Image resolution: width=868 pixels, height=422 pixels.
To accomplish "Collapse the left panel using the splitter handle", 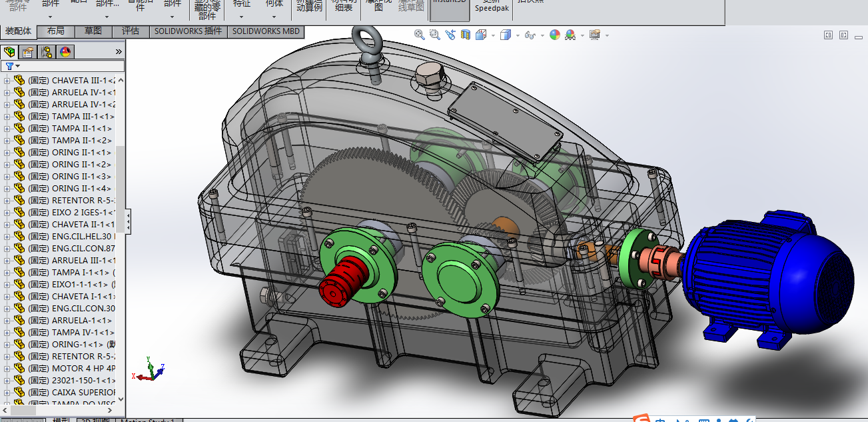I will (x=128, y=220).
